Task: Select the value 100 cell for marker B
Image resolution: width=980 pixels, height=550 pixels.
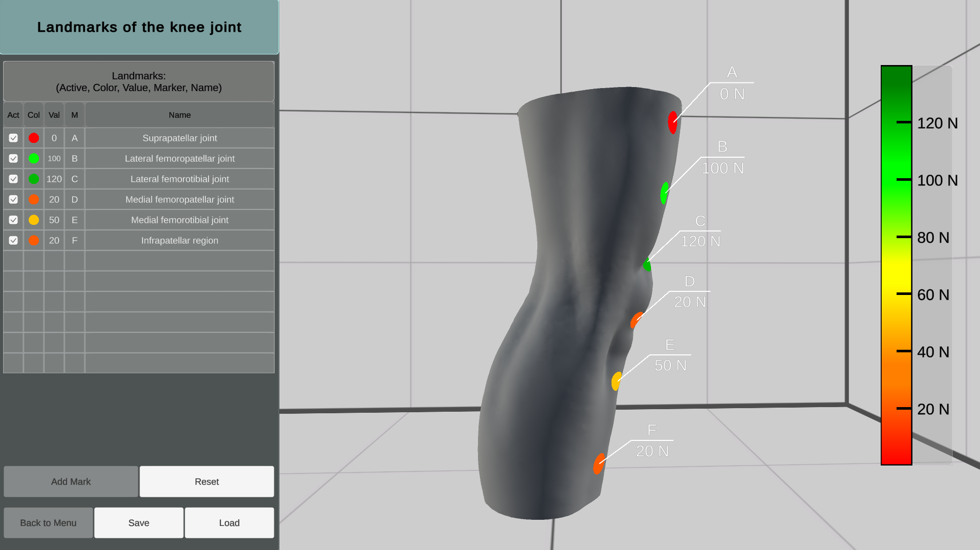Action: coord(54,159)
